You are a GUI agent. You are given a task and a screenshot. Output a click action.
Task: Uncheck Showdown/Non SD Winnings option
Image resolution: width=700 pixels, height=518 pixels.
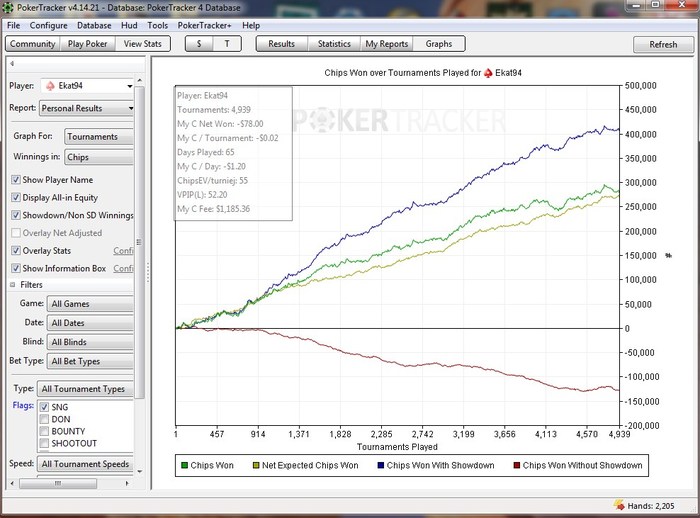[16, 215]
